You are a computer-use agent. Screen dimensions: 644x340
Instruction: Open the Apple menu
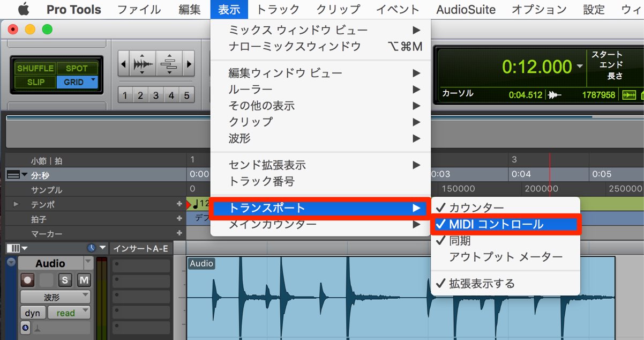coord(23,9)
